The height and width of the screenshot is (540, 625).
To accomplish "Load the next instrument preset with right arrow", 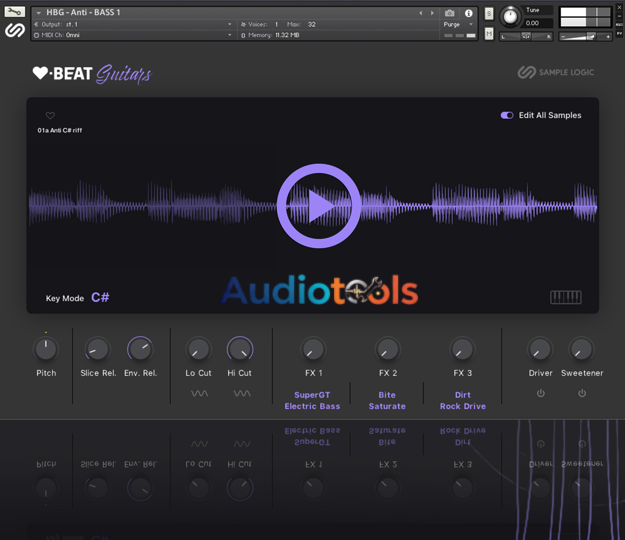I will point(432,13).
